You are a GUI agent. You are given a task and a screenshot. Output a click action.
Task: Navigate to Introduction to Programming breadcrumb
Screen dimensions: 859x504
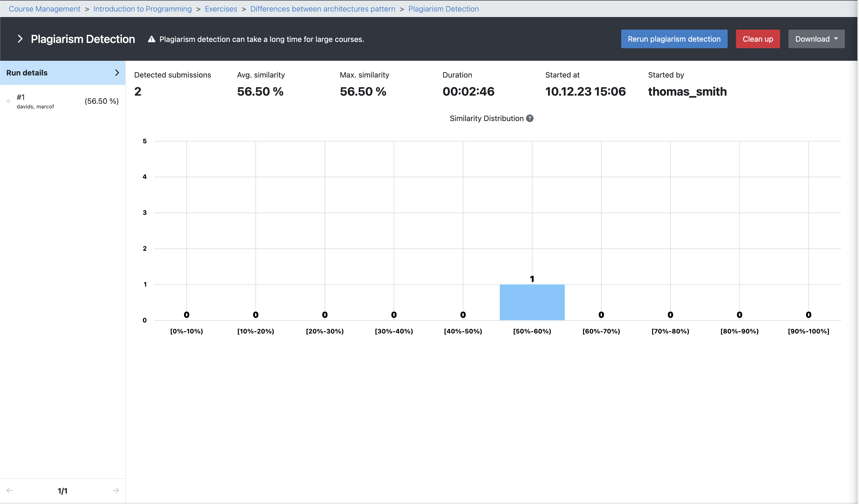(x=142, y=9)
